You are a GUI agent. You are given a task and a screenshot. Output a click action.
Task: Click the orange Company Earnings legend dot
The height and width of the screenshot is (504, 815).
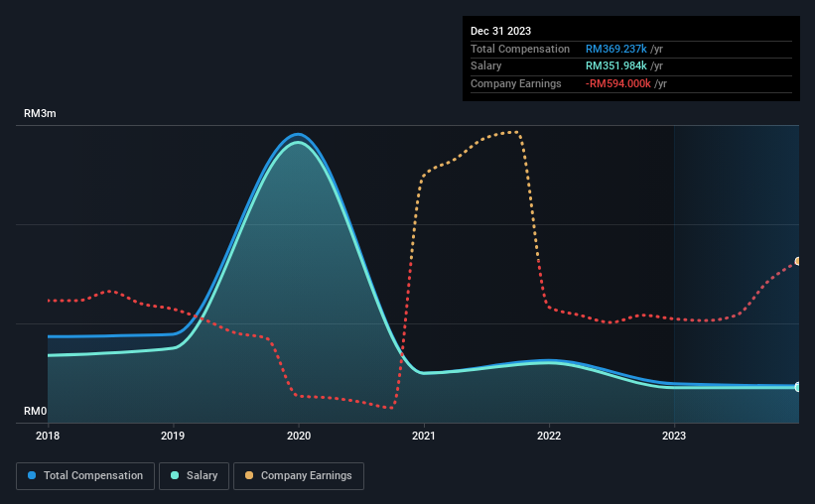[x=249, y=475]
